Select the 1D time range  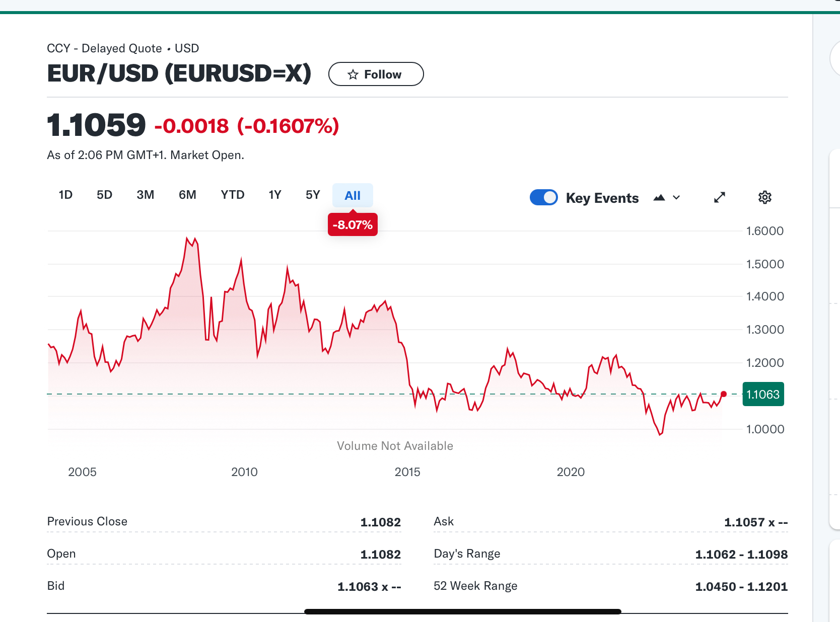pyautogui.click(x=65, y=195)
